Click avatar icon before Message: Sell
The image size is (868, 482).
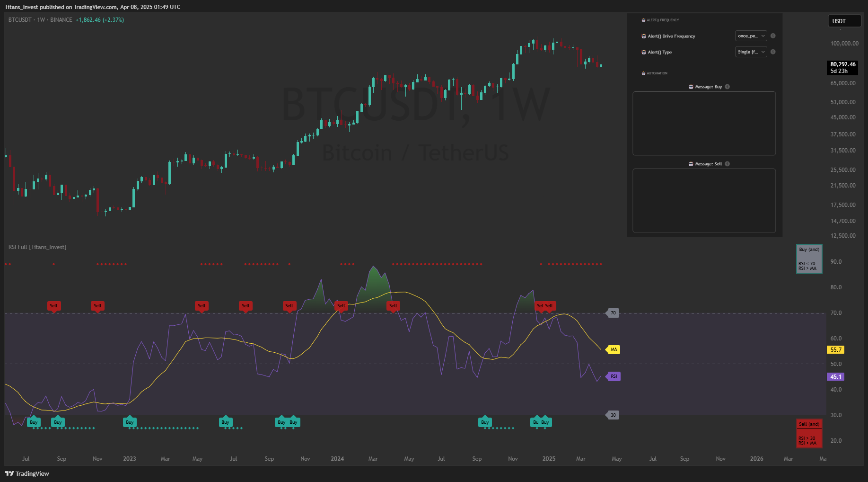tap(691, 164)
